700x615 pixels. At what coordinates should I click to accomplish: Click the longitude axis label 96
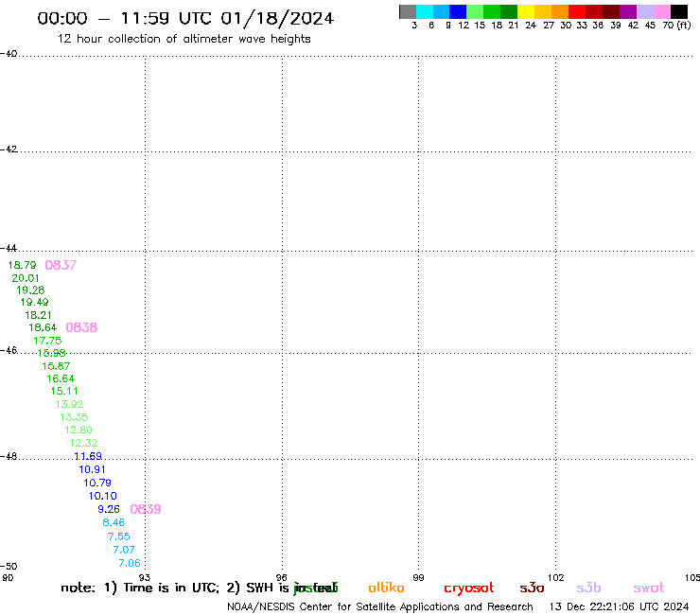281,578
